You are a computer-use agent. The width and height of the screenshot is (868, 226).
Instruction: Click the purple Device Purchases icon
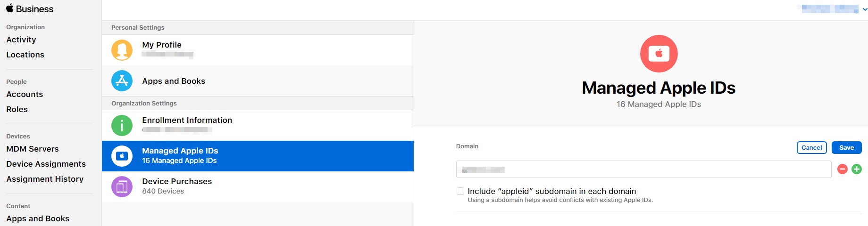tap(122, 186)
